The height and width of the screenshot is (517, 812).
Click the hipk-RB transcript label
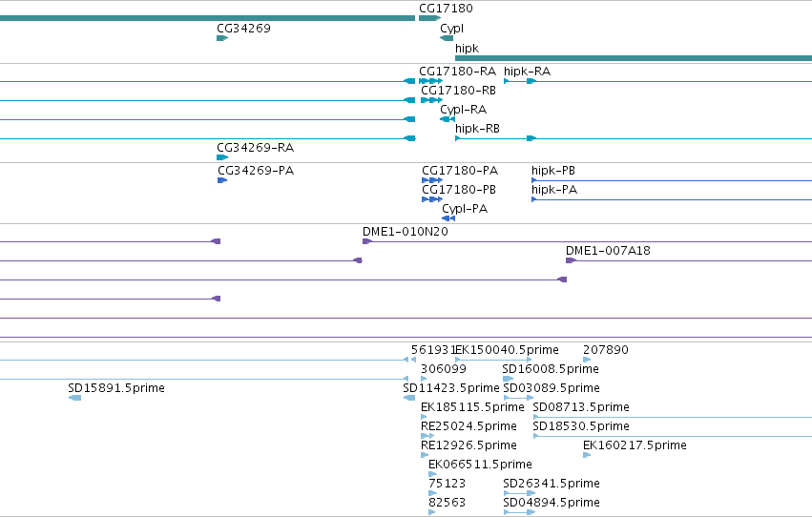477,129
